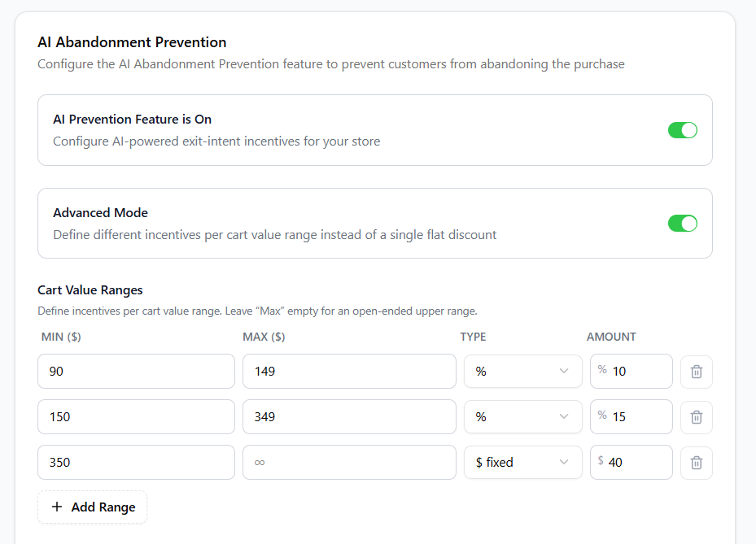This screenshot has height=544, width=756.
Task: Edit the Min field containing 350
Action: coord(137,463)
